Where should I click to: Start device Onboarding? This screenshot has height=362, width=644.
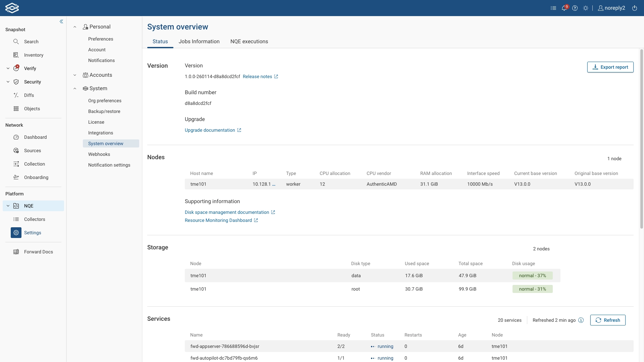[37, 177]
